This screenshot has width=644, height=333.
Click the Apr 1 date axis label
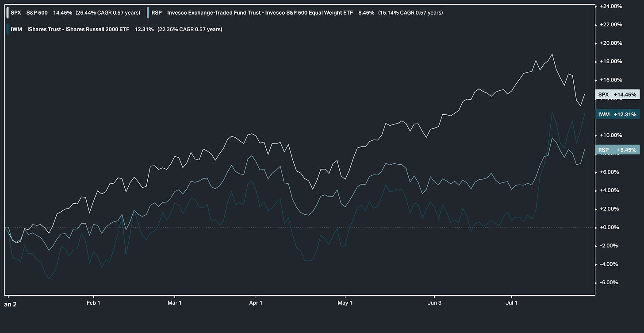(256, 303)
